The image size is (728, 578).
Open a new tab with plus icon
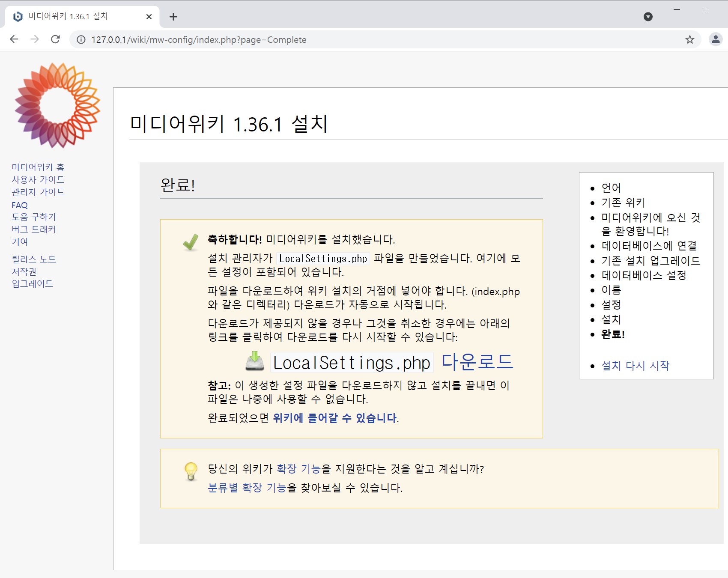coord(173,17)
